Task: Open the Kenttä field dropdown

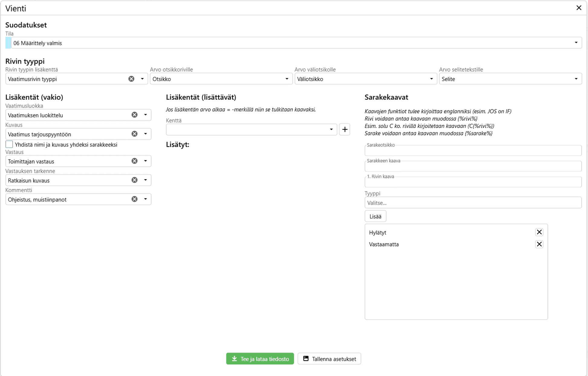Action: click(x=331, y=130)
